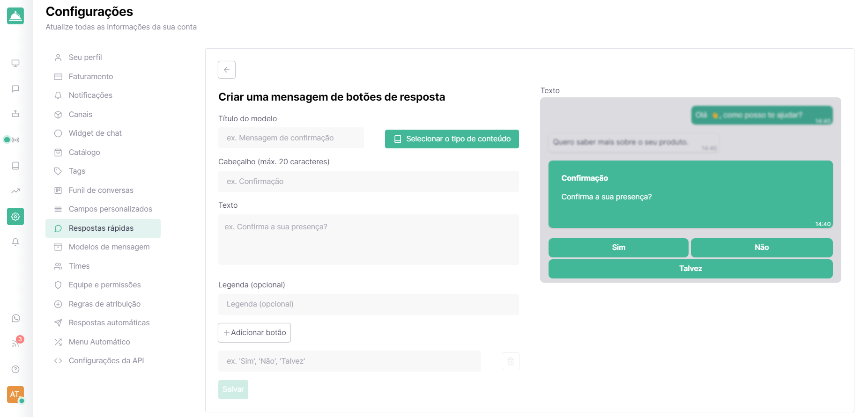Go to Canais settings
Viewport: 868px width, 417px height.
(x=103, y=114)
